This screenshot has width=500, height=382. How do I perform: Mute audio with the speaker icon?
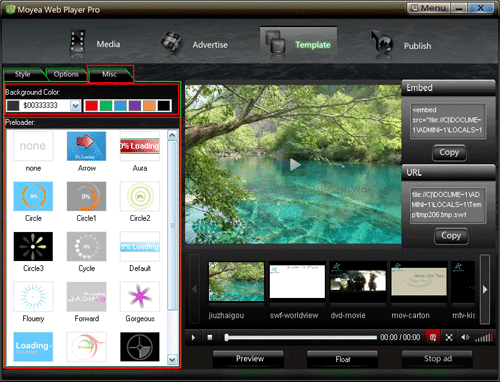click(x=465, y=337)
